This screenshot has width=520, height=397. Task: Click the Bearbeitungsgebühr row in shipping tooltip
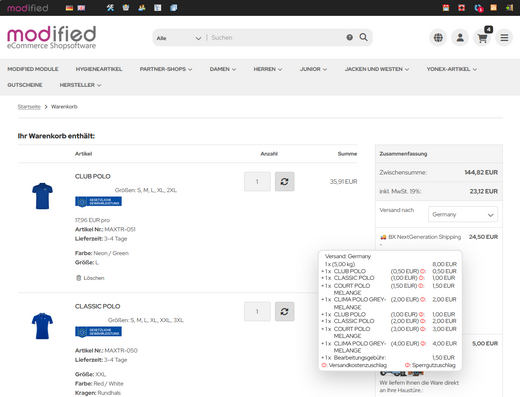[x=389, y=358]
